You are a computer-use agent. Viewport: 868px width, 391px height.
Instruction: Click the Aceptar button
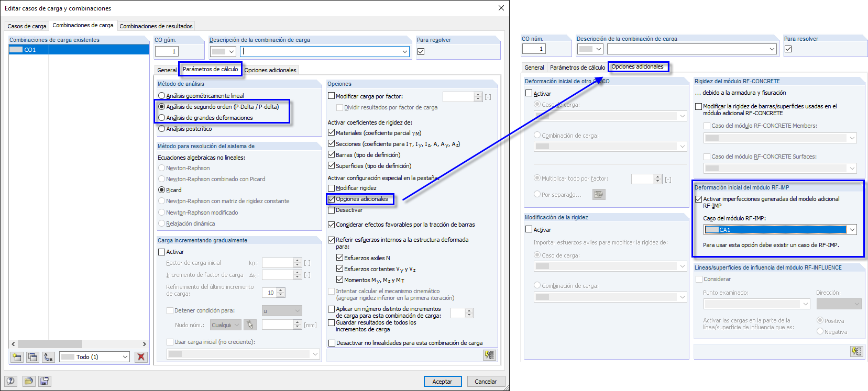[x=443, y=382]
